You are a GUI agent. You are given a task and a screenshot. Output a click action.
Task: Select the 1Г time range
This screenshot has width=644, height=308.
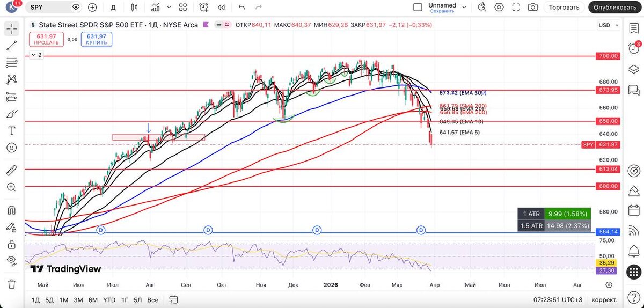[125, 299]
